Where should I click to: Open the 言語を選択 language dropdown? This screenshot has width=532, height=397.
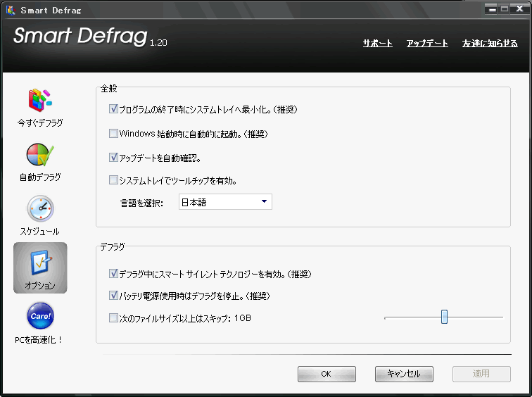[x=225, y=202]
